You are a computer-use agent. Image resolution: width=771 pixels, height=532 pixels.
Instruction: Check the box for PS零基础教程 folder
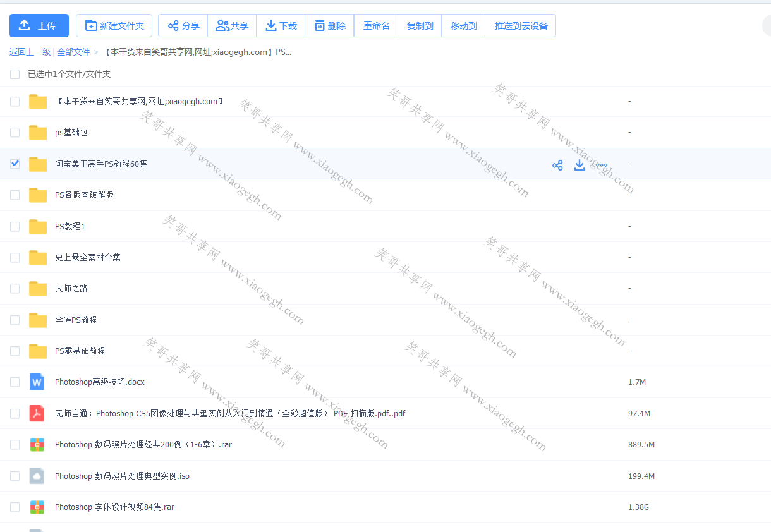coord(15,351)
